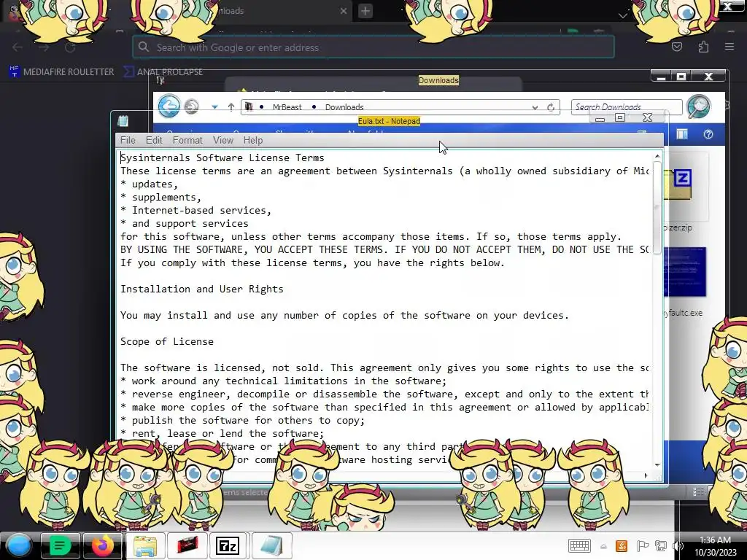Click the 'Installation and User Rights' line
Viewport: 747px width, 560px height.
click(x=201, y=289)
